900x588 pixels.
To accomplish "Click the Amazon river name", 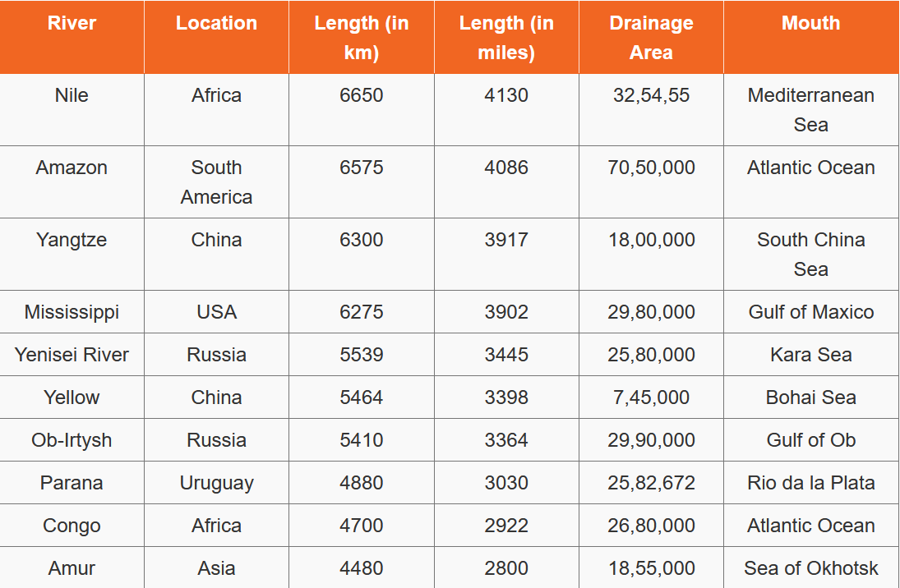I will coord(72,168).
